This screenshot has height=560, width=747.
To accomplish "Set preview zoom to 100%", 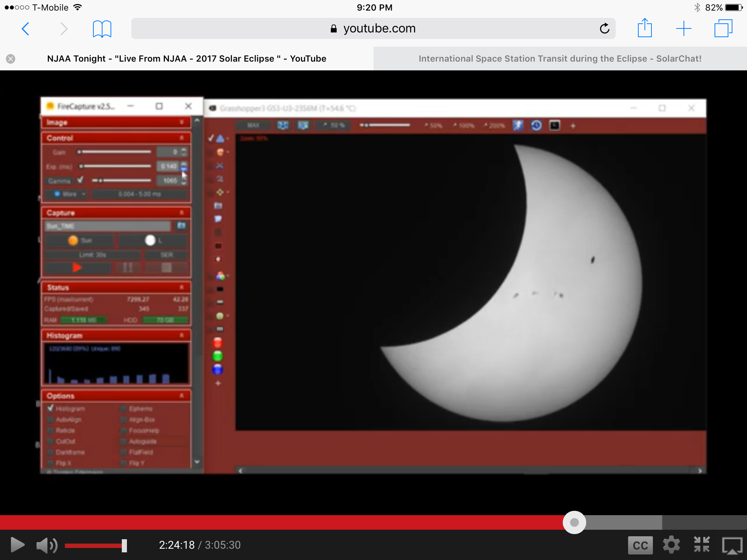I will click(x=464, y=125).
